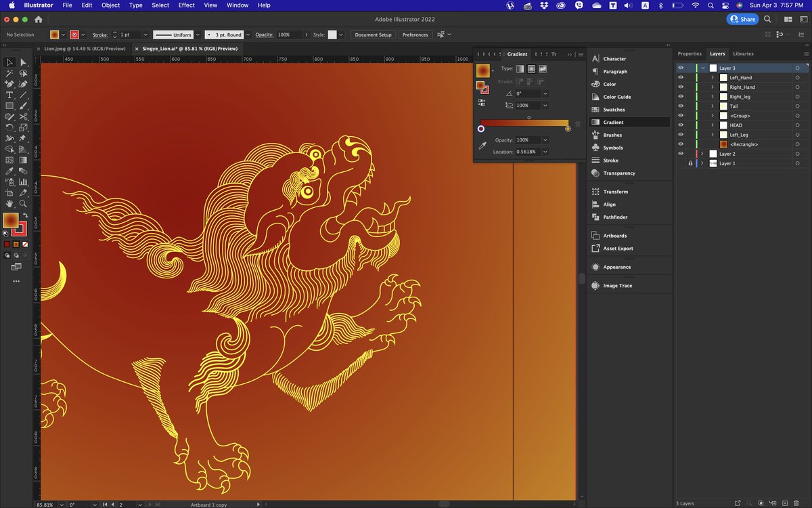Choose Radial Gradient type button
Screen dimensions: 812x508
coord(531,69)
